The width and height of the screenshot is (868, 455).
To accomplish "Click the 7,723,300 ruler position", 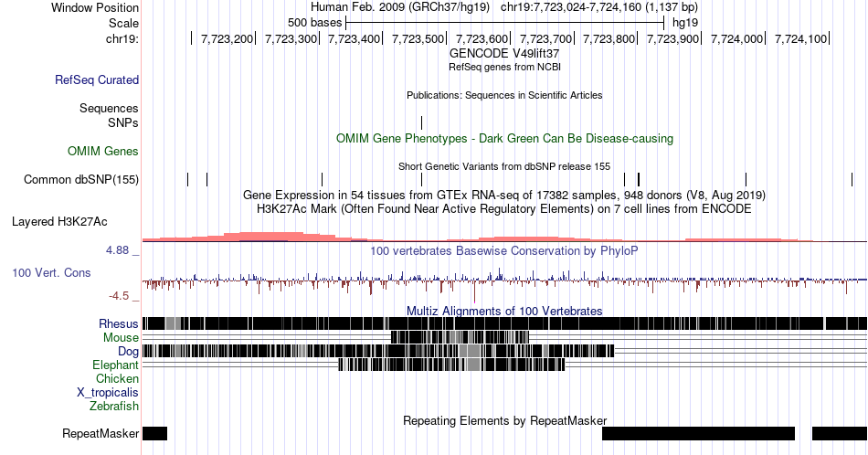I will pos(291,38).
